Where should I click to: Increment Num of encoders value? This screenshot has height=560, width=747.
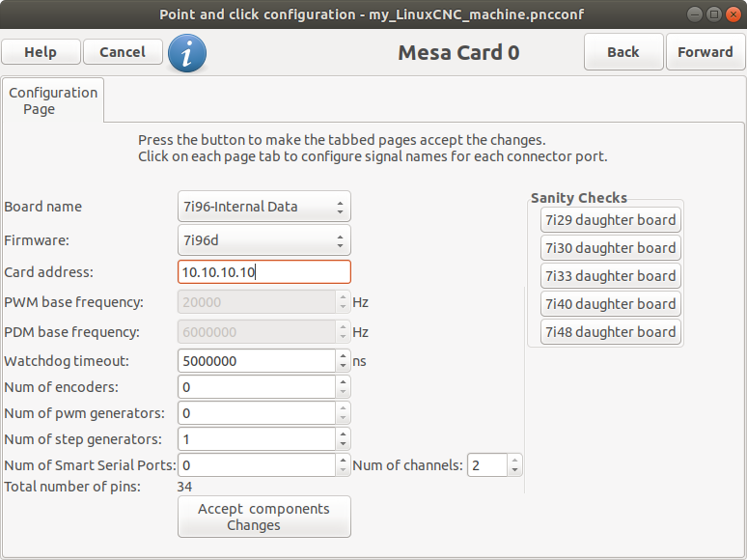pos(343,381)
